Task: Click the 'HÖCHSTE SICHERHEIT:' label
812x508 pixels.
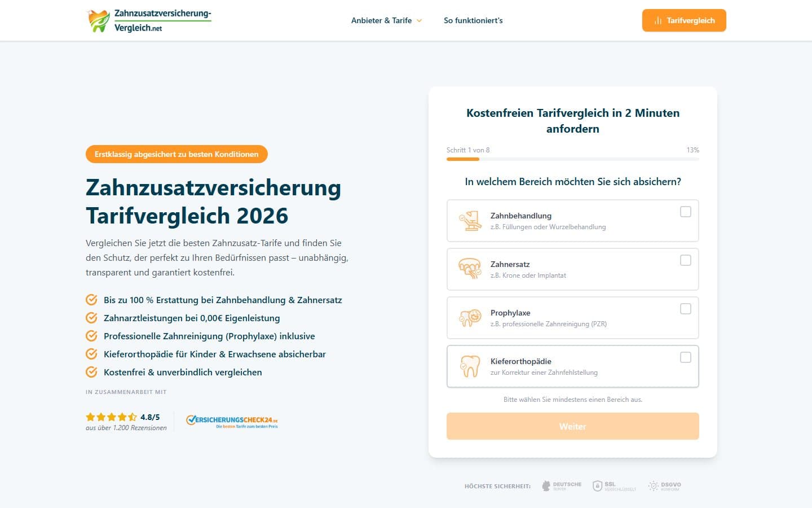Action: tap(497, 486)
